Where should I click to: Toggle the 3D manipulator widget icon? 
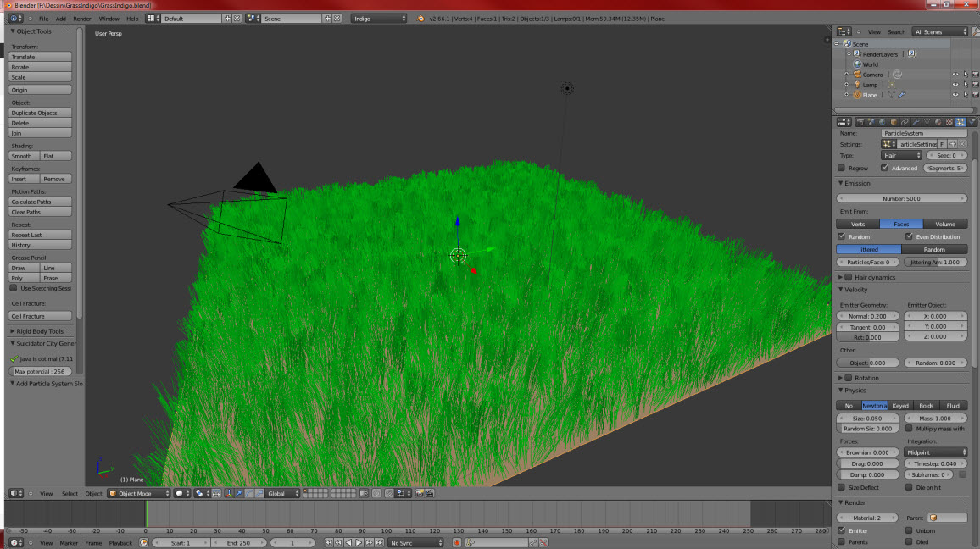230,493
